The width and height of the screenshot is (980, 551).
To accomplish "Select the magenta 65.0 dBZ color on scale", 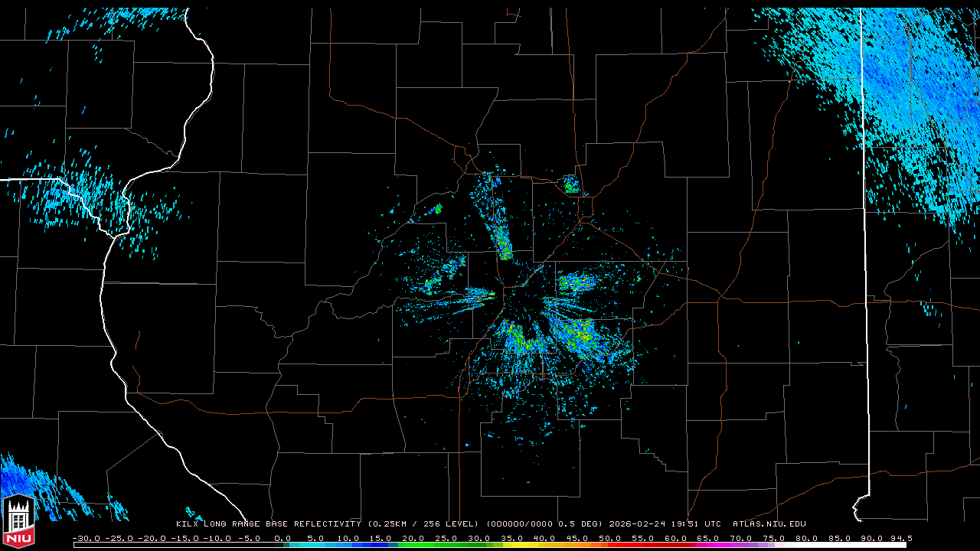I will (707, 545).
